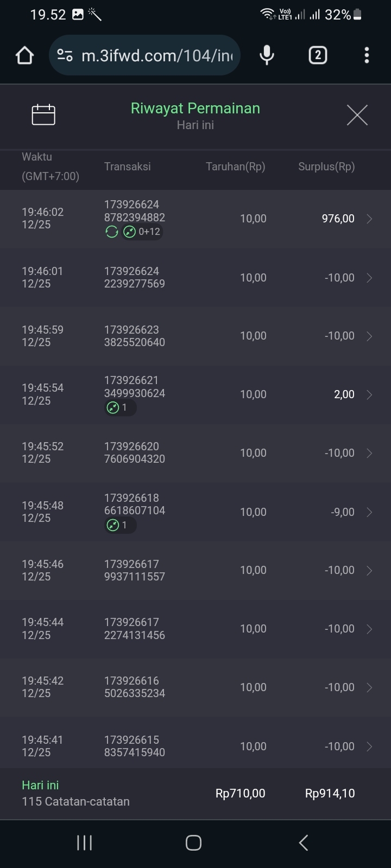
Task: Tap the site settings icon in address bar
Action: pos(65,55)
